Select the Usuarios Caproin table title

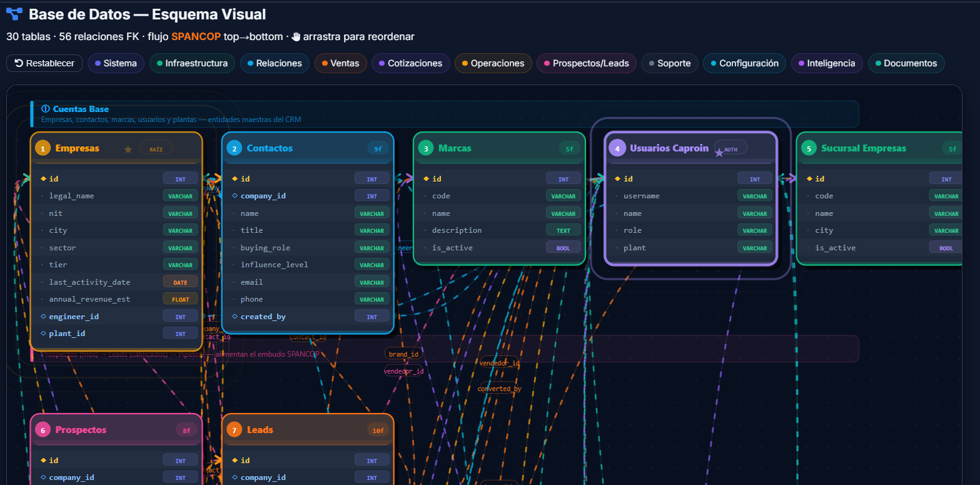pyautogui.click(x=669, y=148)
